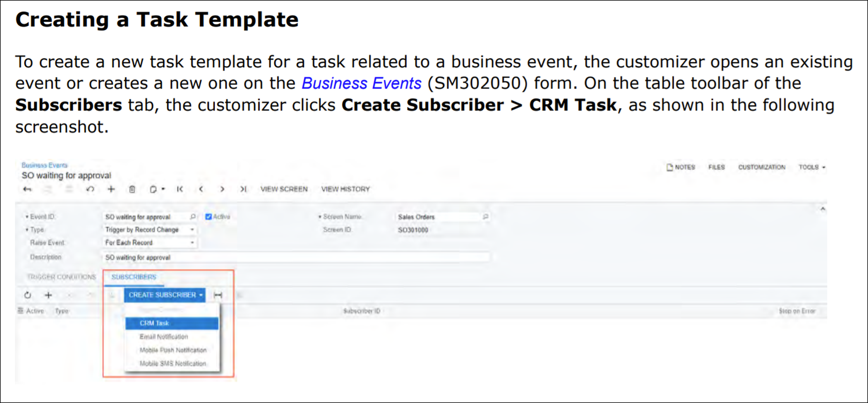Click the undo icon in the toolbar
This screenshot has height=403, width=868.
coord(90,189)
